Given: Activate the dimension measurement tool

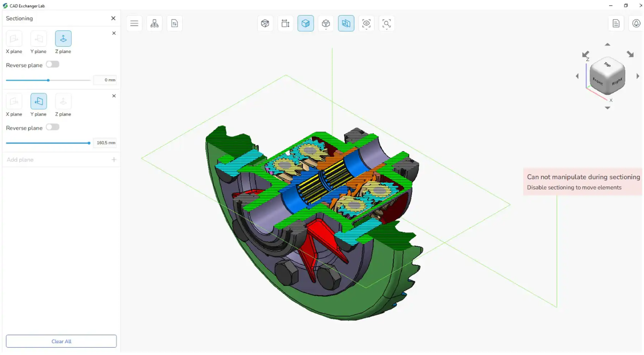Looking at the screenshot, I should 285,24.
